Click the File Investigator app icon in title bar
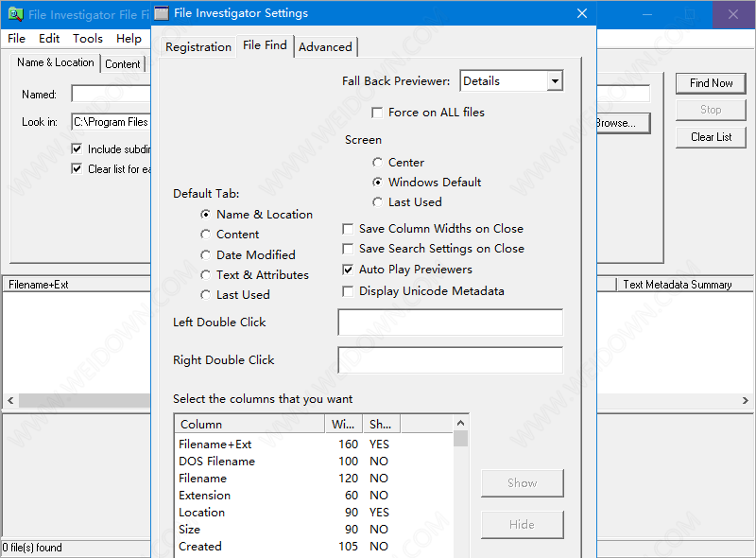 [15, 14]
